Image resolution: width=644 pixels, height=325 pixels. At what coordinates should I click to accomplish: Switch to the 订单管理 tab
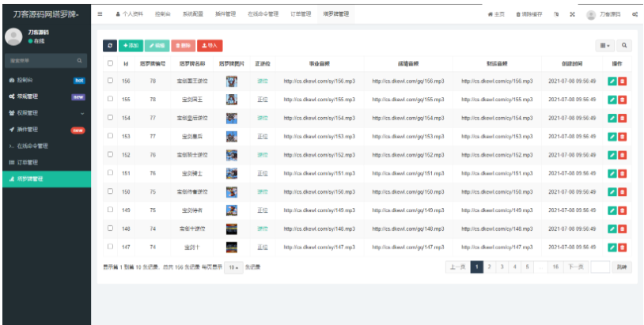click(300, 14)
